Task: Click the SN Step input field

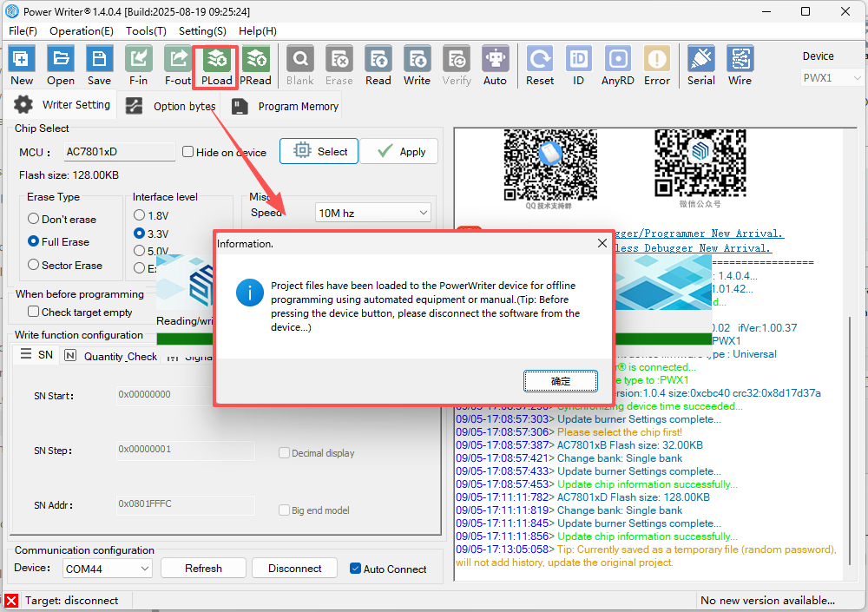Action: pos(186,450)
